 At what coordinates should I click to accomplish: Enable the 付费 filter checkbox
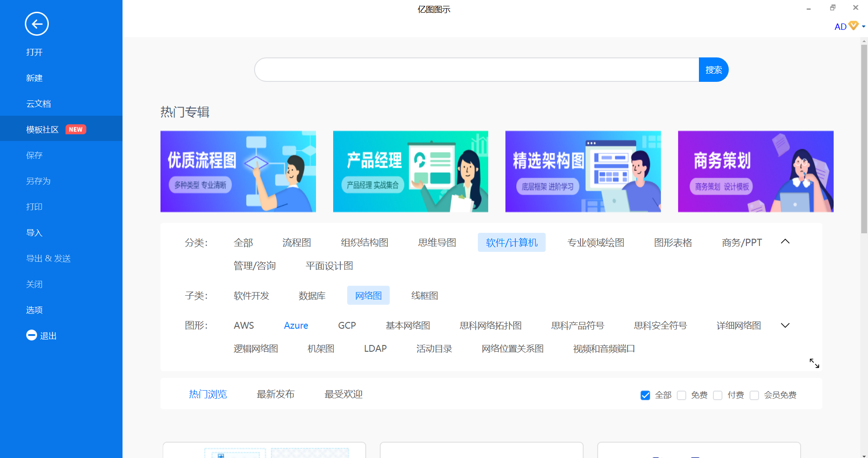click(717, 395)
